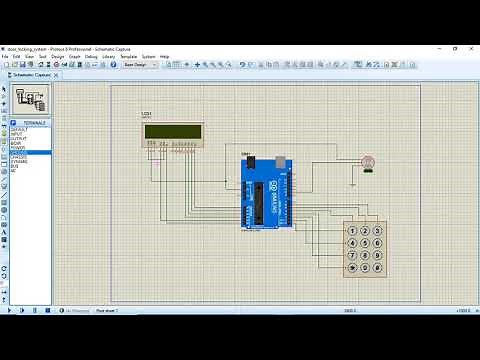The height and width of the screenshot is (360, 480).
Task: Select GROUND in the Terminals list
Action: 30,152
